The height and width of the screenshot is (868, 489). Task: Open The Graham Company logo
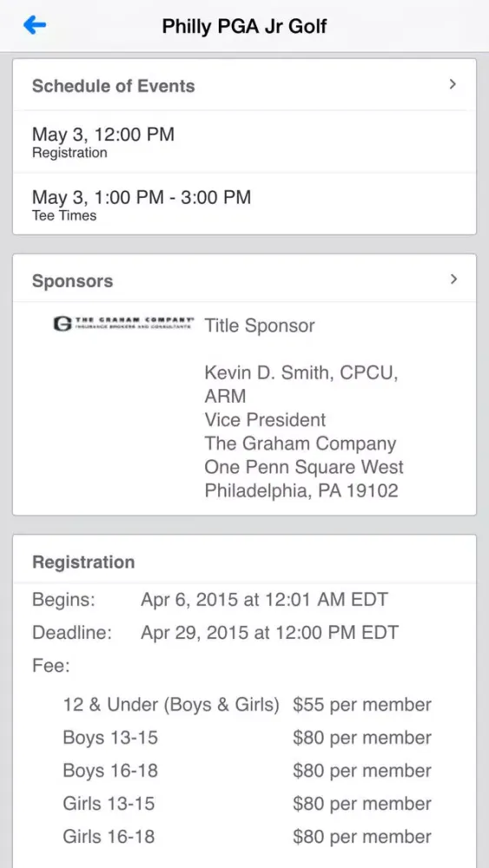tap(123, 323)
